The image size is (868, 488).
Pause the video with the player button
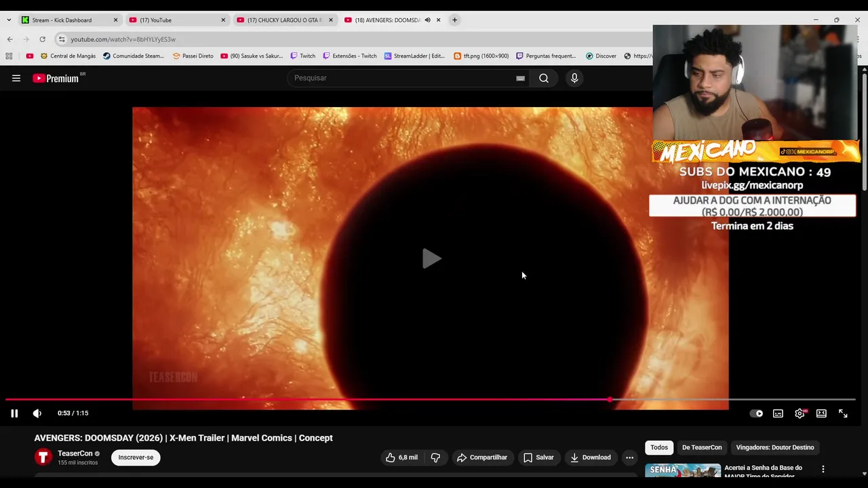click(x=14, y=413)
